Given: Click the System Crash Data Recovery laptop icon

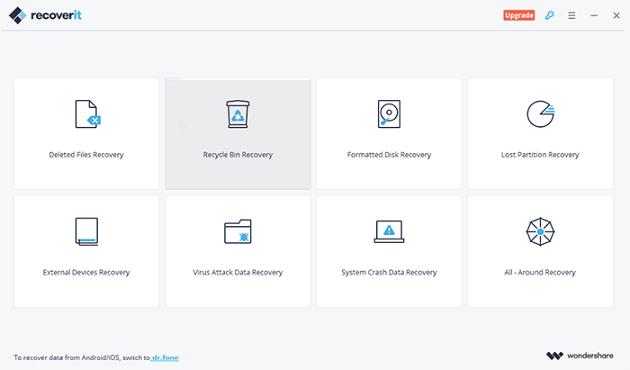Looking at the screenshot, I should pyautogui.click(x=389, y=231).
